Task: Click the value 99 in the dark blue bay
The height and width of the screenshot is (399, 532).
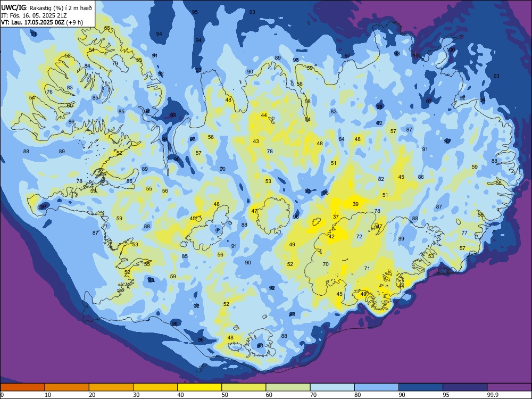Action: [x=173, y=115]
